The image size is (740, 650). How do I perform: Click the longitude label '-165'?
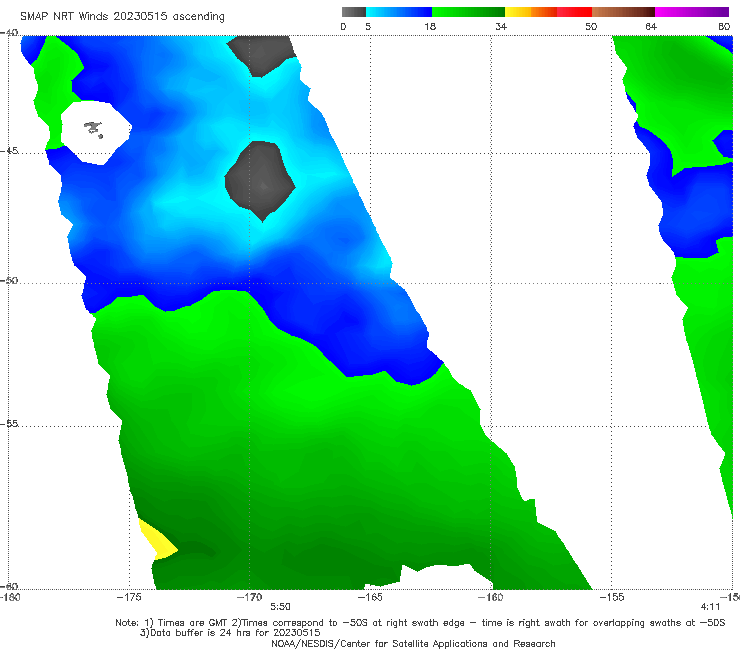click(x=370, y=597)
